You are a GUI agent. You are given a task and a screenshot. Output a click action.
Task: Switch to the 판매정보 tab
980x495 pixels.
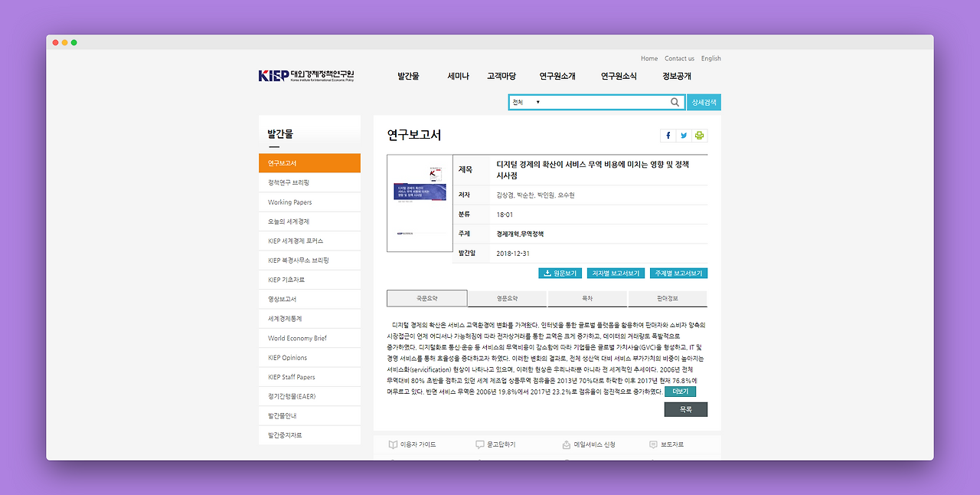(x=668, y=298)
